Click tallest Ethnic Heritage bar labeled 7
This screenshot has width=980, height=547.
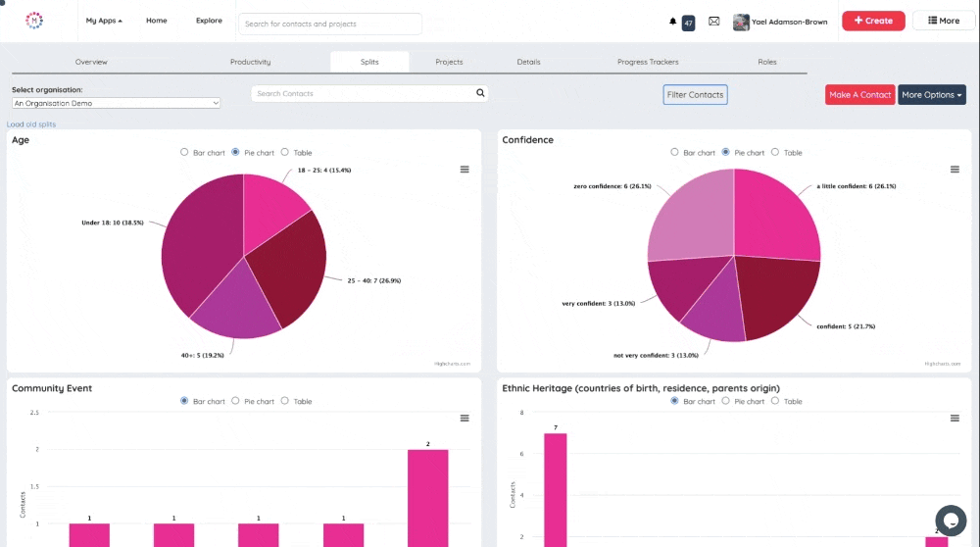point(555,490)
